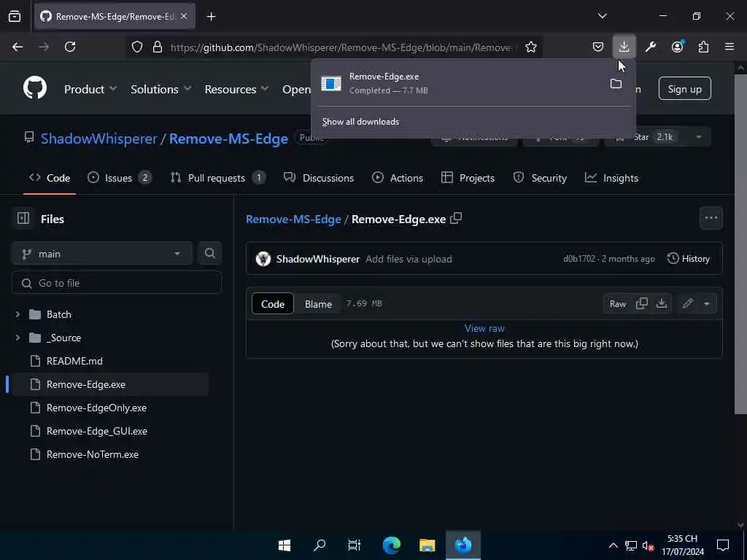The width and height of the screenshot is (747, 560).
Task: Reload the page with the refresh icon
Action: (x=70, y=47)
